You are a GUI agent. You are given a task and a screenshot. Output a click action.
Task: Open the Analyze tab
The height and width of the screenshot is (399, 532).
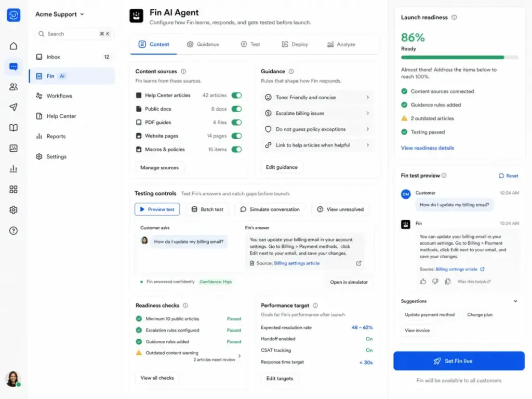pos(341,45)
